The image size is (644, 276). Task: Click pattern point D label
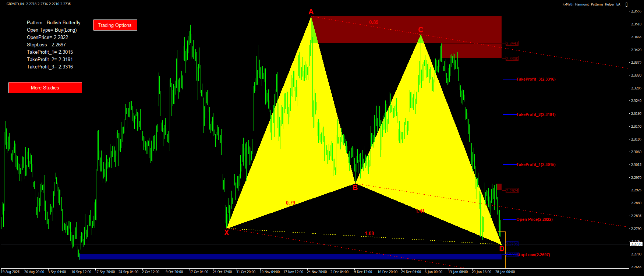click(502, 249)
